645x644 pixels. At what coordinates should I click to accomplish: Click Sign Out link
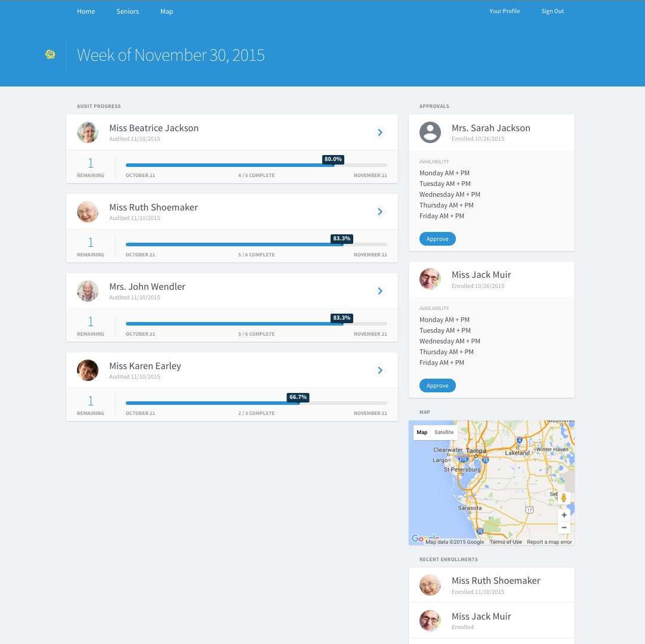coord(553,11)
